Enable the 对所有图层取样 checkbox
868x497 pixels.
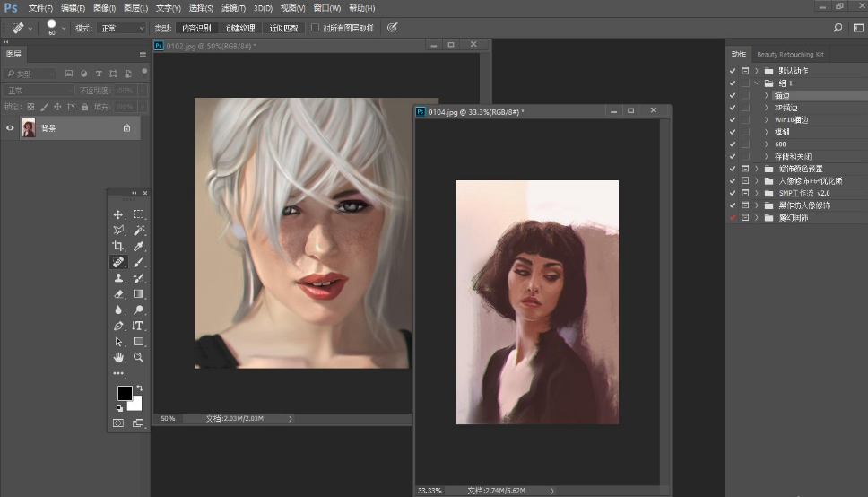[x=316, y=28]
